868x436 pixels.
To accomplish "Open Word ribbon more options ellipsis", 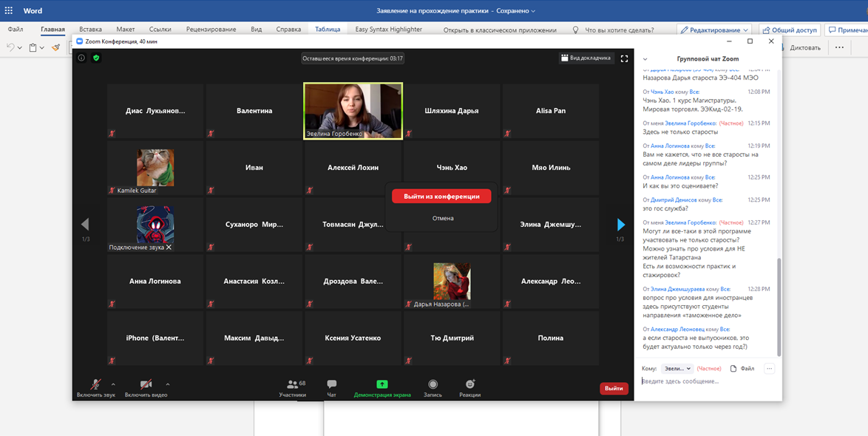I will (839, 47).
